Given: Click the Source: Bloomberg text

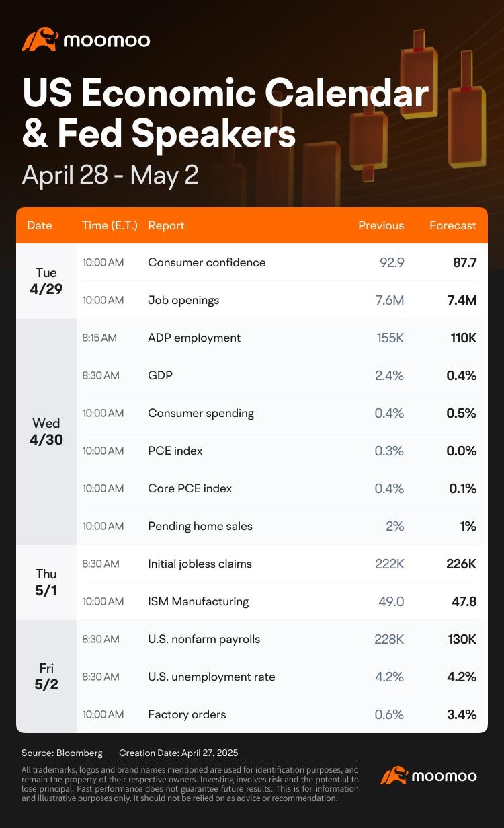Looking at the screenshot, I should [x=63, y=753].
